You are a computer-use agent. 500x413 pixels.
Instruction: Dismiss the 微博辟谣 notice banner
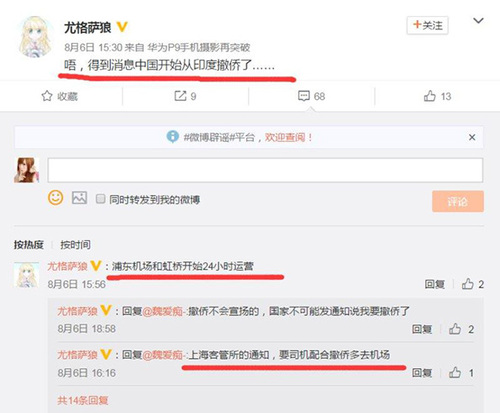tap(472, 137)
